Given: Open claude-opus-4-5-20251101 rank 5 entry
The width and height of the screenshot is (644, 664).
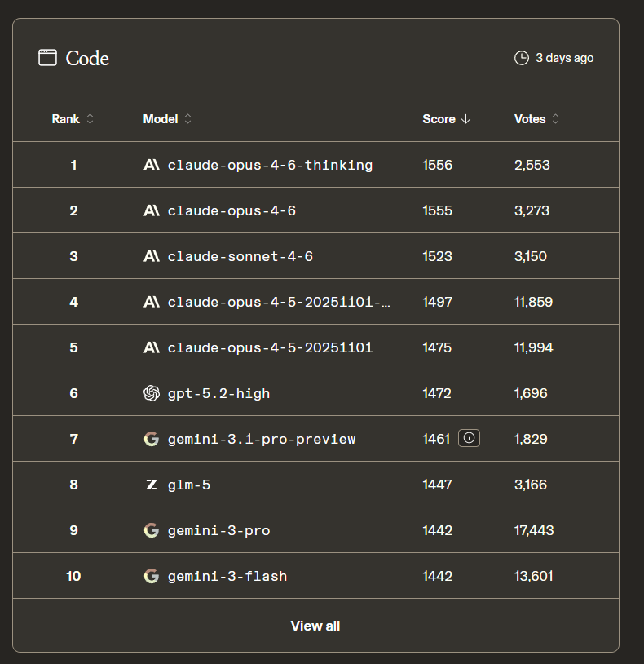Looking at the screenshot, I should (x=270, y=348).
